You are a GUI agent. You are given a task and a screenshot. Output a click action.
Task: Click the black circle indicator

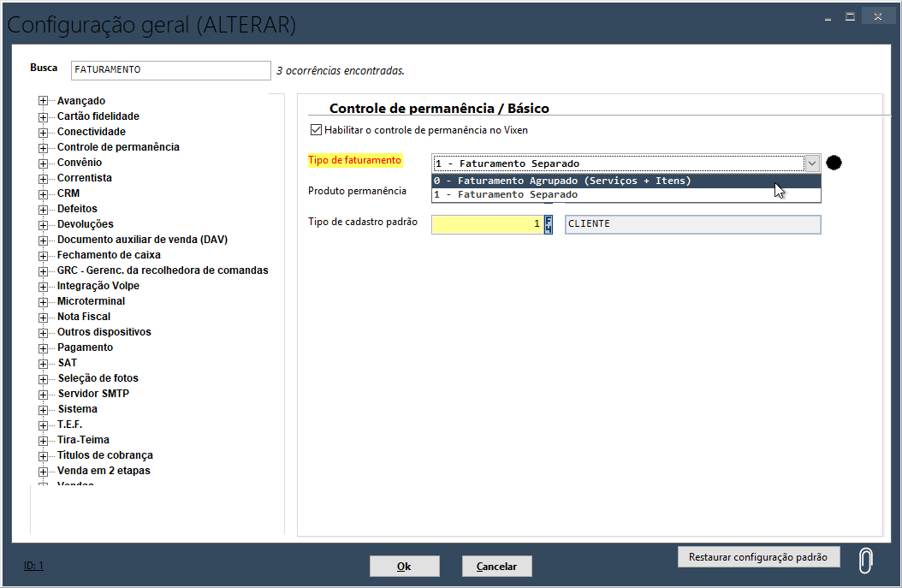click(x=834, y=163)
